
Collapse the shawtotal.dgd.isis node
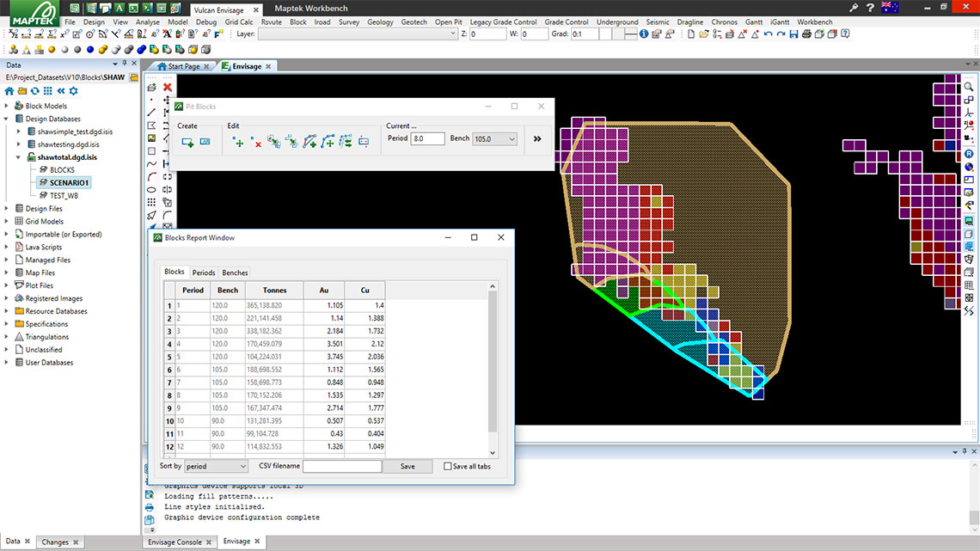(19, 157)
